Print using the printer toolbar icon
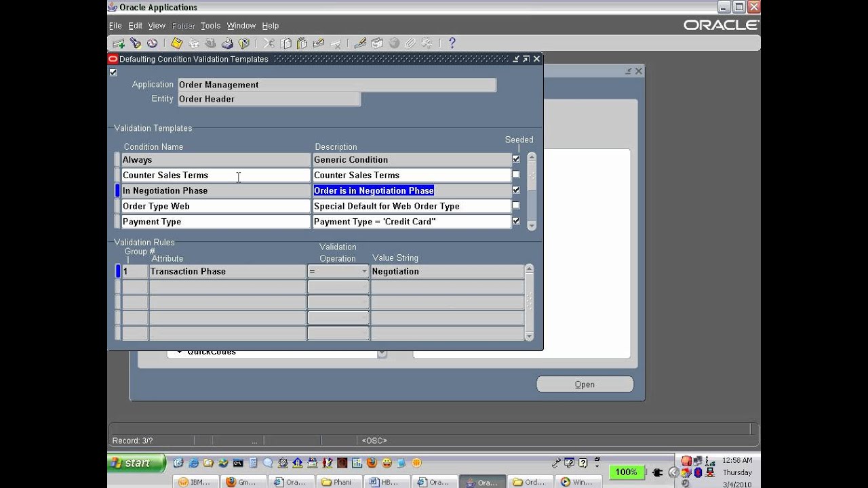Screen dimensions: 868x488 click(x=227, y=43)
